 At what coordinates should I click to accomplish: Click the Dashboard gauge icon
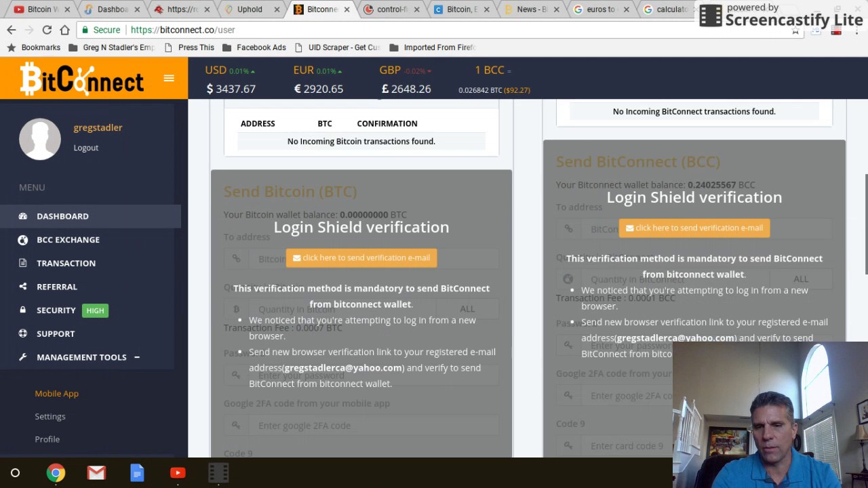(x=23, y=216)
